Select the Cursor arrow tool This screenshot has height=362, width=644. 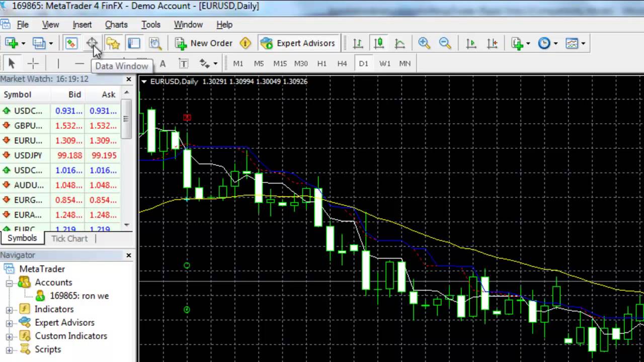(12, 63)
